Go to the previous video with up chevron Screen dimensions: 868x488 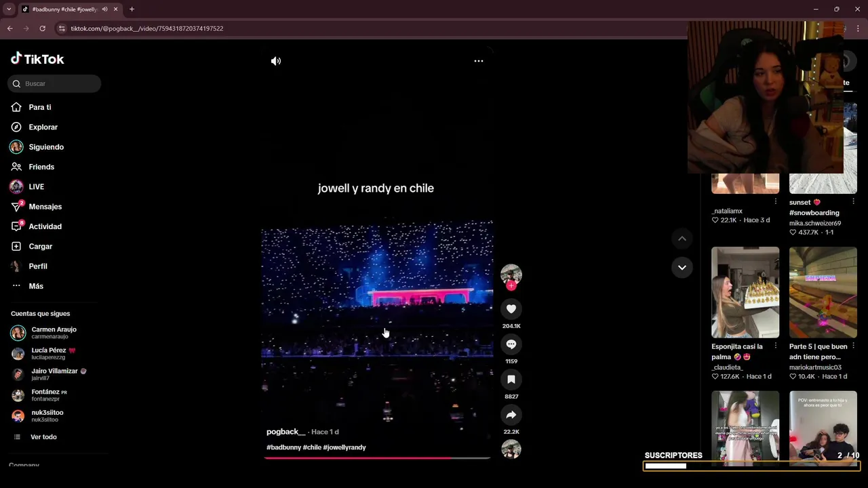pos(682,239)
